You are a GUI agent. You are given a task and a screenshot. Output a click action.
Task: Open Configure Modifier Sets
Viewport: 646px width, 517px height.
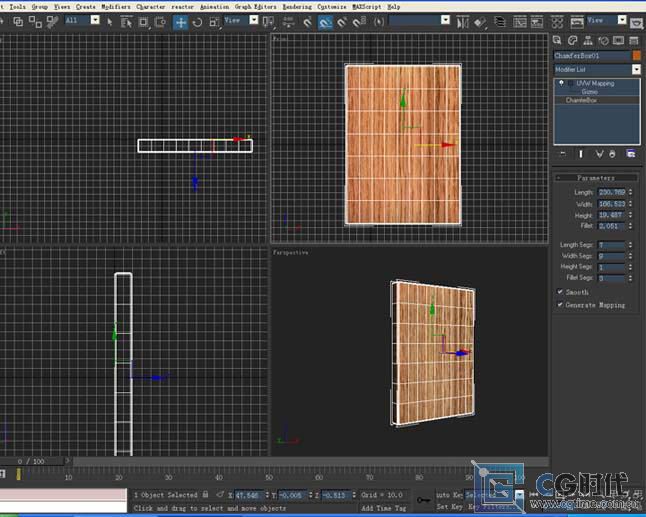click(x=631, y=154)
